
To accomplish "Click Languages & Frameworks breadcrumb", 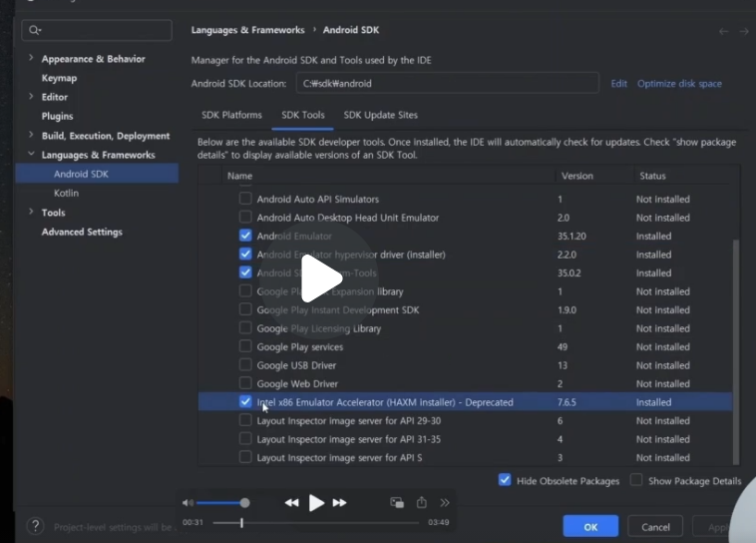I will 247,30.
